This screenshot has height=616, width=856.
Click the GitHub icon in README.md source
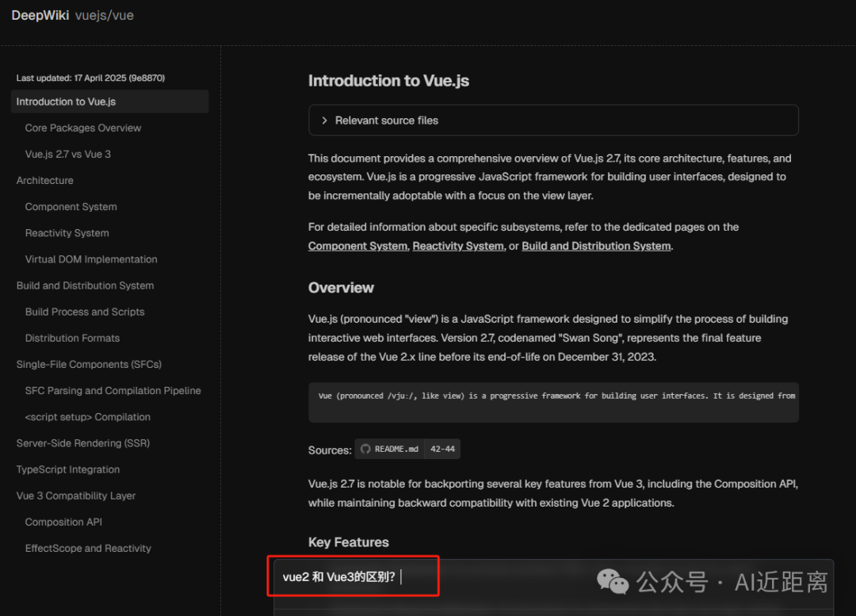365,449
